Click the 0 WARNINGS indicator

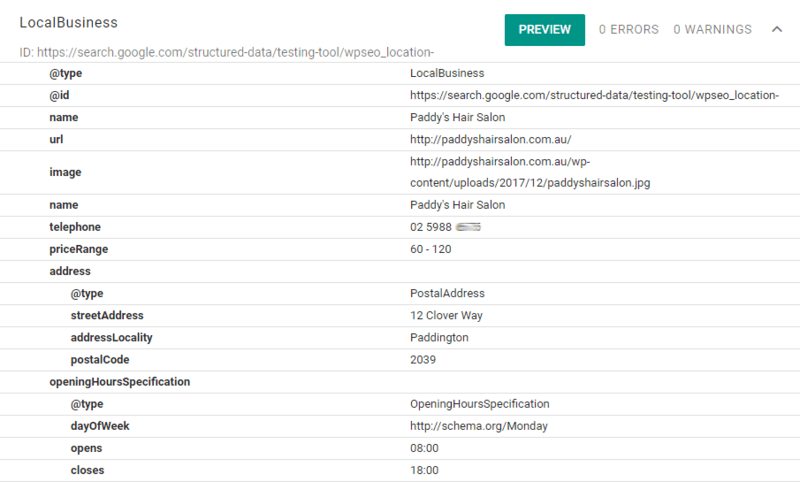point(712,30)
